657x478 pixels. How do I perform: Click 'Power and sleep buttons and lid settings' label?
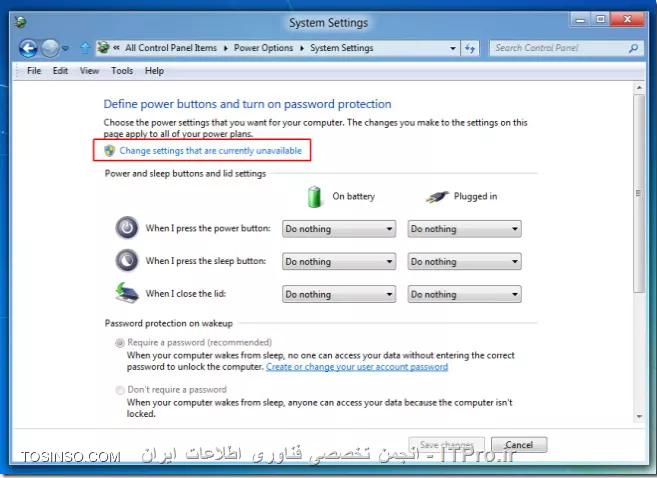pos(185,173)
